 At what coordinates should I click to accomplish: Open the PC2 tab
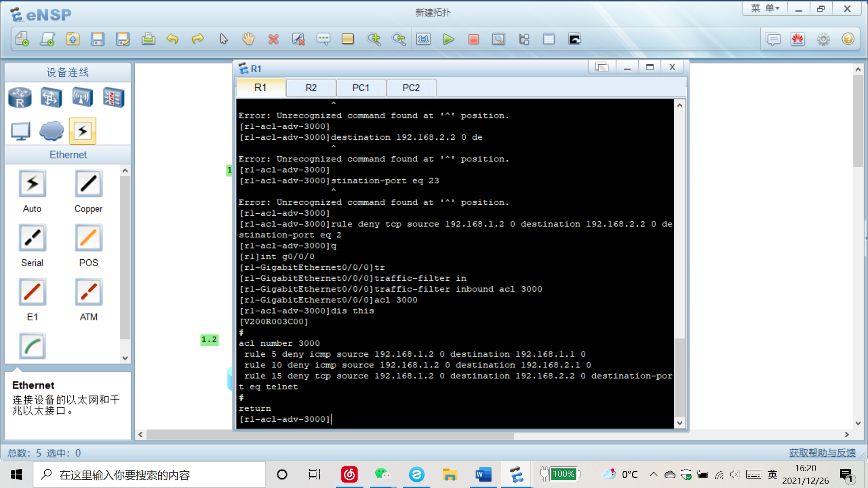411,88
